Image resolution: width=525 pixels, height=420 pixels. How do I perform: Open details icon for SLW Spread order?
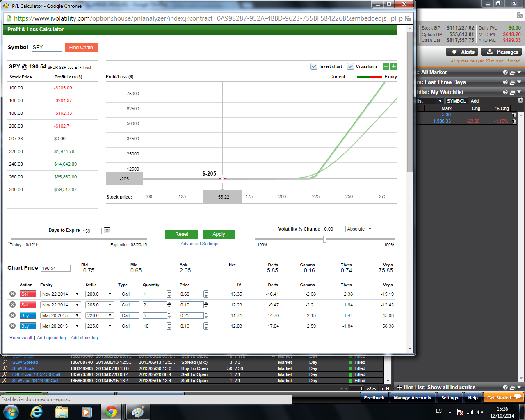tap(5, 363)
